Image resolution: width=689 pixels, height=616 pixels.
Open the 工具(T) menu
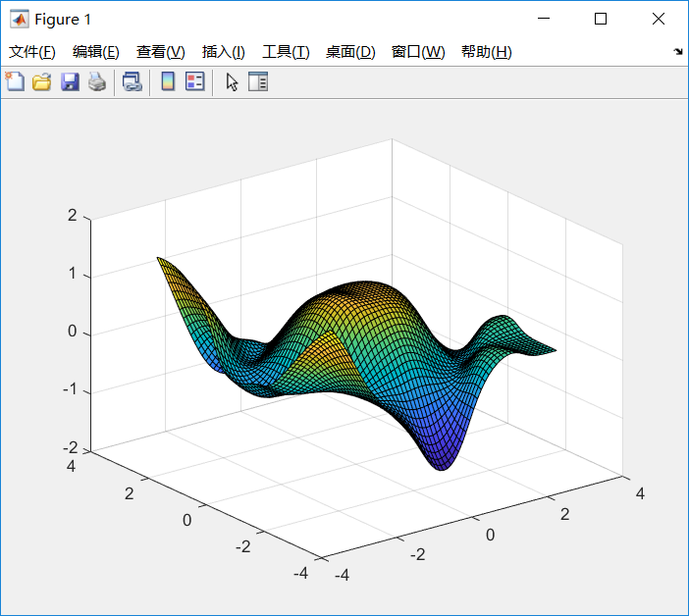[x=286, y=52]
